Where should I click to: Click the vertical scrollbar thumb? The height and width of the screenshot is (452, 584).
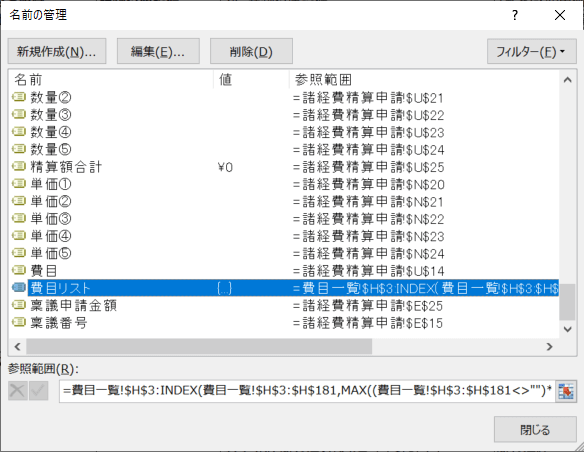[568, 302]
